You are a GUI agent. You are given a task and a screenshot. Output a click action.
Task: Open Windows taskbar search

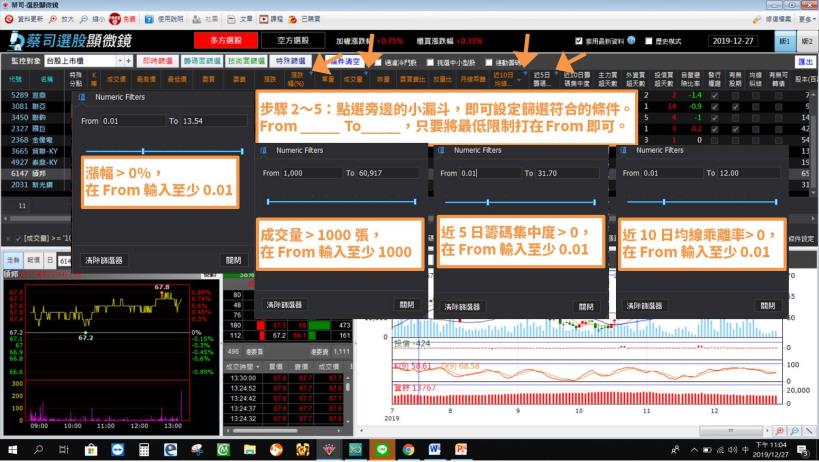(38, 449)
